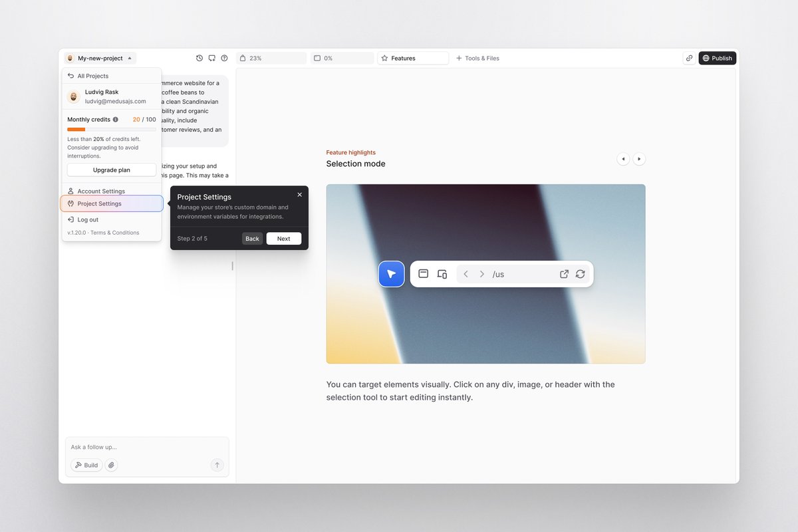798x532 pixels.
Task: Open Terms & Conditions link
Action: (x=115, y=233)
